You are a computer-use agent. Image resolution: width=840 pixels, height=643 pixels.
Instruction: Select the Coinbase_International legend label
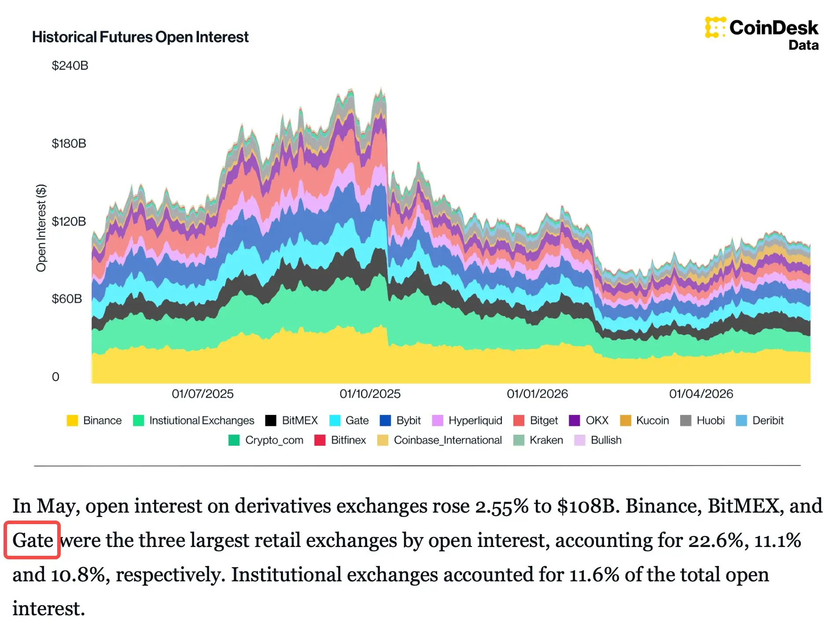448,440
